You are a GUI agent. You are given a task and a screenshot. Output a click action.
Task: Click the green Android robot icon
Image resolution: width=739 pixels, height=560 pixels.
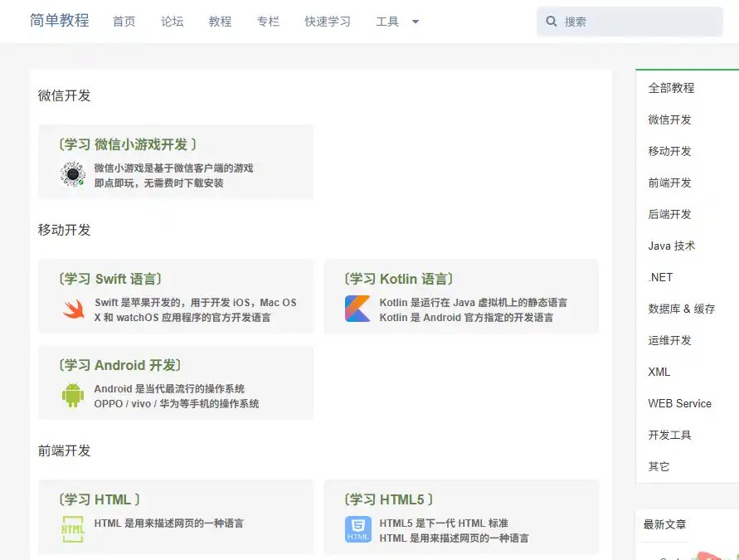click(x=73, y=395)
